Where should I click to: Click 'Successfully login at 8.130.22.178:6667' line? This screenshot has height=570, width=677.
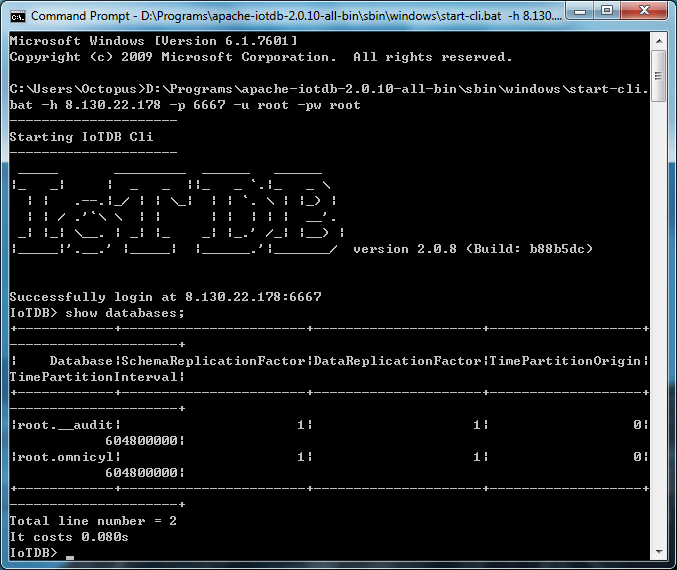pyautogui.click(x=166, y=297)
